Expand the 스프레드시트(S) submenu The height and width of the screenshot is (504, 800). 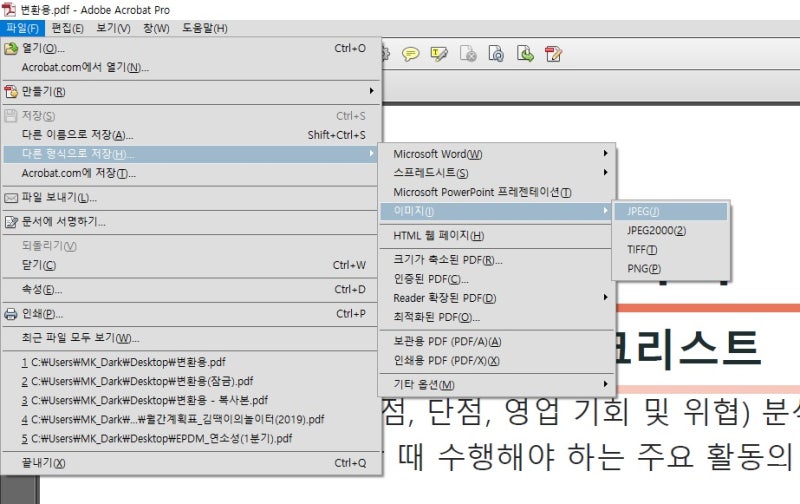[497, 173]
